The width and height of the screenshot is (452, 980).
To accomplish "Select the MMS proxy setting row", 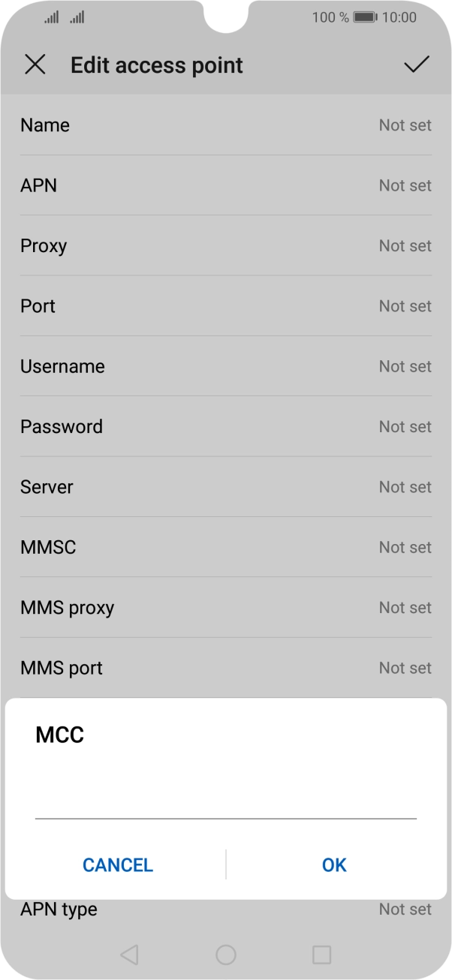I will click(x=225, y=607).
